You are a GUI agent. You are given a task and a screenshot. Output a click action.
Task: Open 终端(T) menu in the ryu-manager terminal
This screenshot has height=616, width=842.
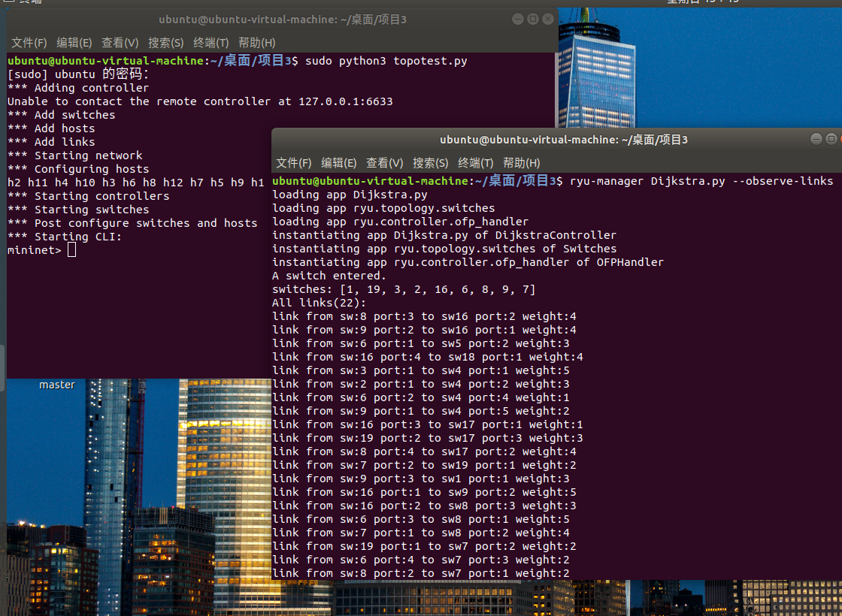point(475,163)
